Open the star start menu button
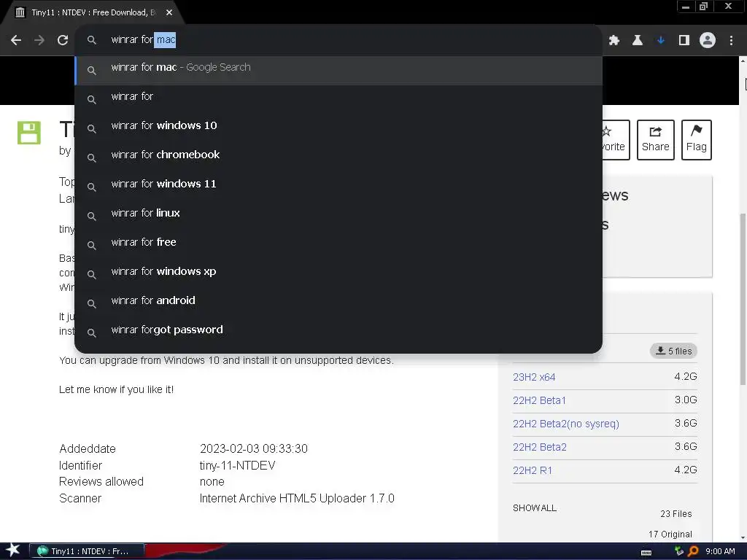The width and height of the screenshot is (747, 560). tap(12, 551)
